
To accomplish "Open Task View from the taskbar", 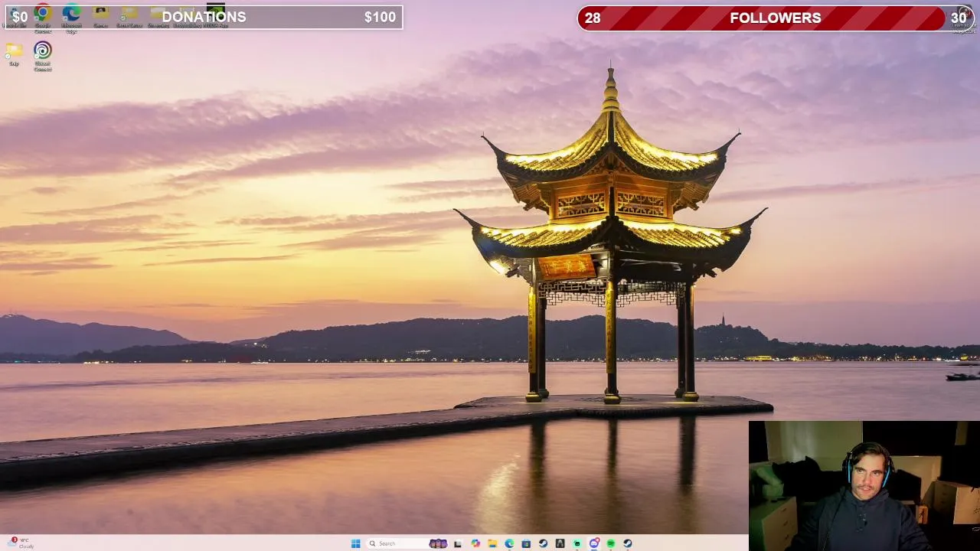I will click(458, 543).
